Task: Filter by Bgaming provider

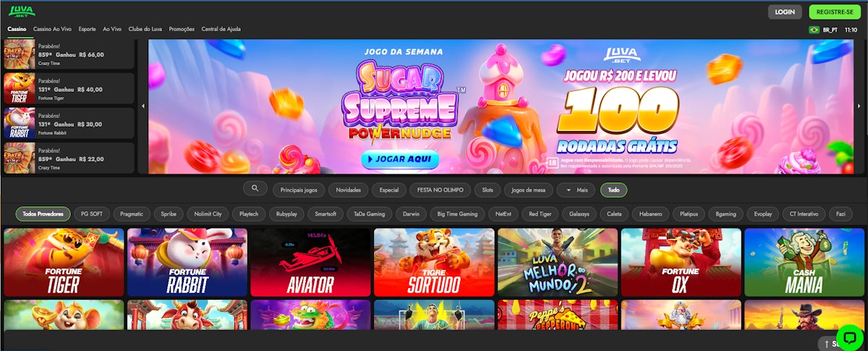Action: 726,214
